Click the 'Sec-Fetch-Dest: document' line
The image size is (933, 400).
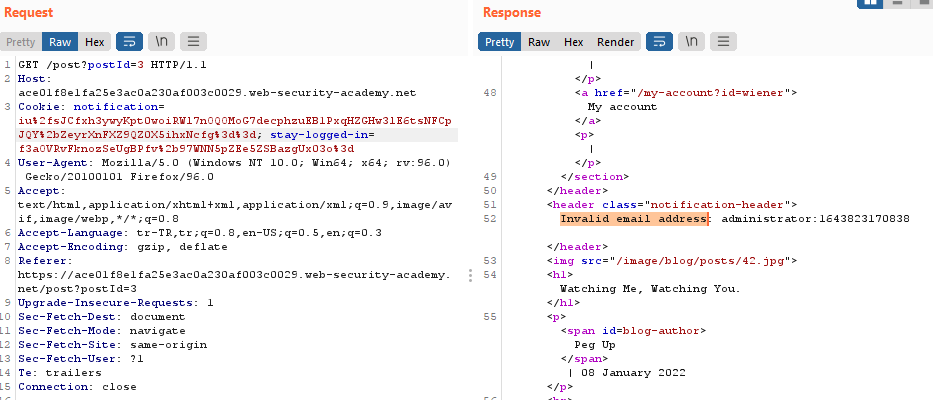tap(102, 317)
